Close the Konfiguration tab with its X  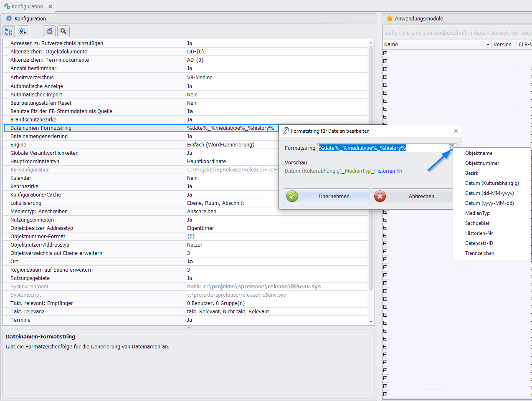coord(50,6)
